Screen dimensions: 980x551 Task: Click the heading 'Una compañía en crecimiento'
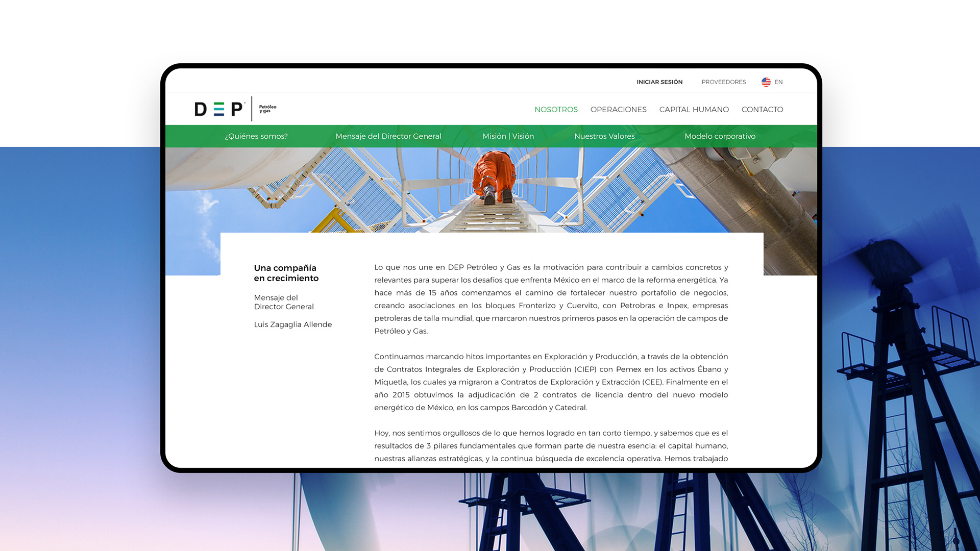tap(286, 273)
